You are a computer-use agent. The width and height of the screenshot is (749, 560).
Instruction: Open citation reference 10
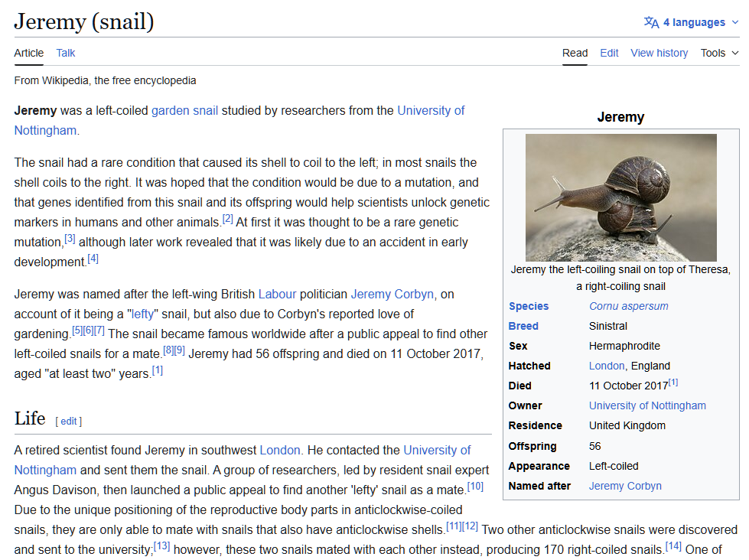coord(475,487)
